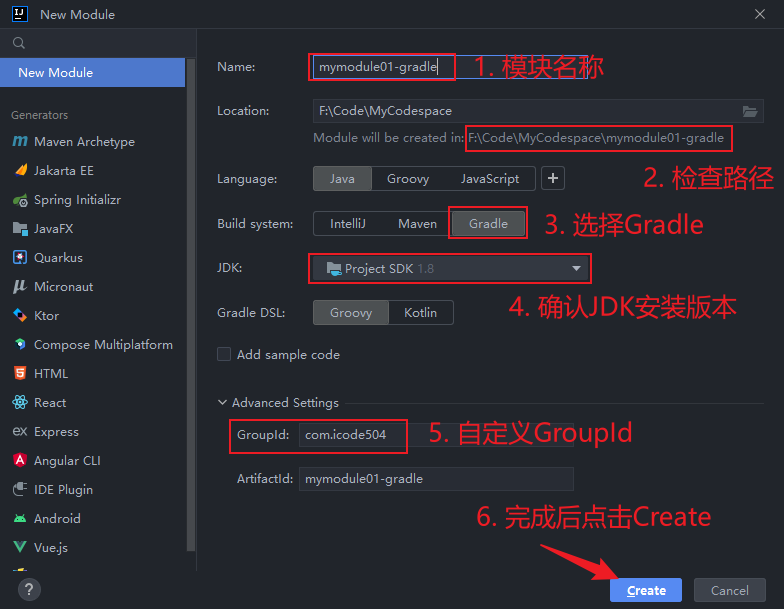This screenshot has width=784, height=609.
Task: Select Compose Multiplatform in generators list
Action: (102, 345)
